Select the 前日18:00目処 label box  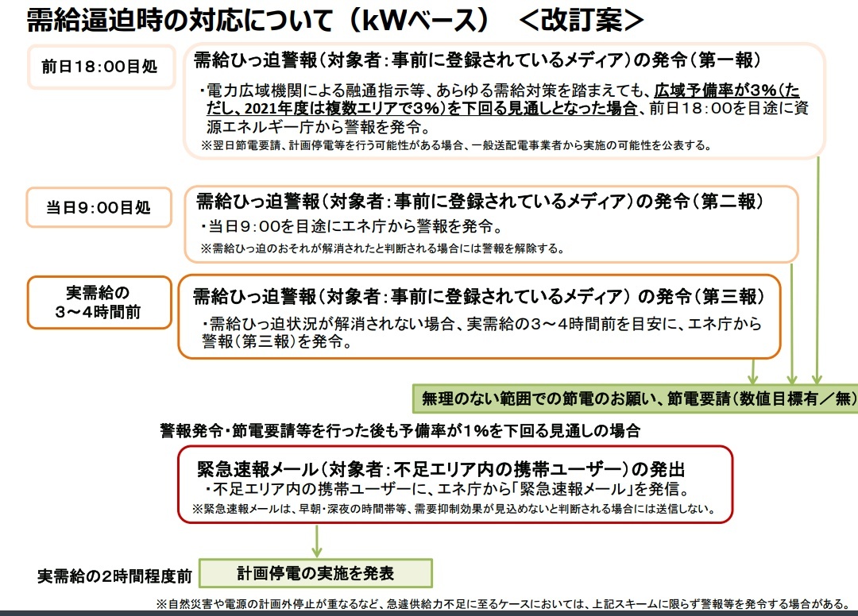[99, 66]
